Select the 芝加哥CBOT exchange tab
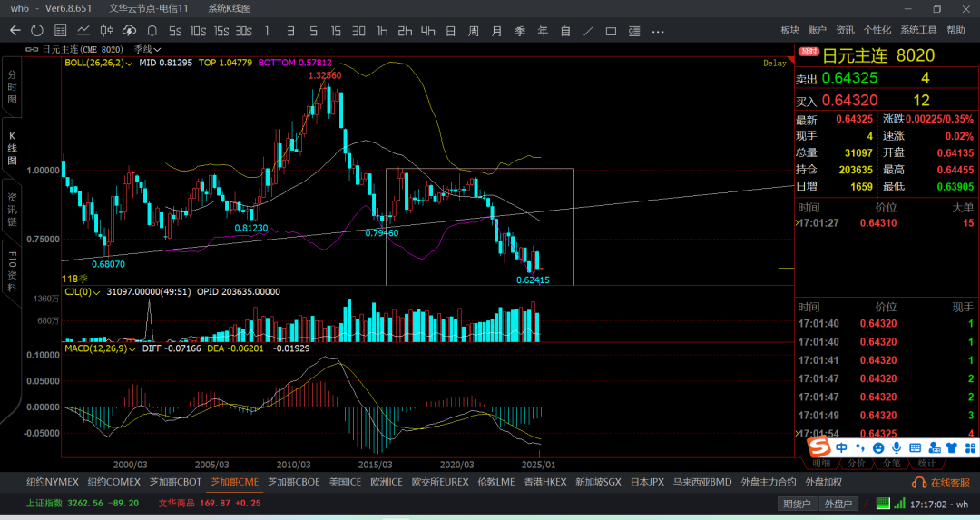 (x=175, y=483)
